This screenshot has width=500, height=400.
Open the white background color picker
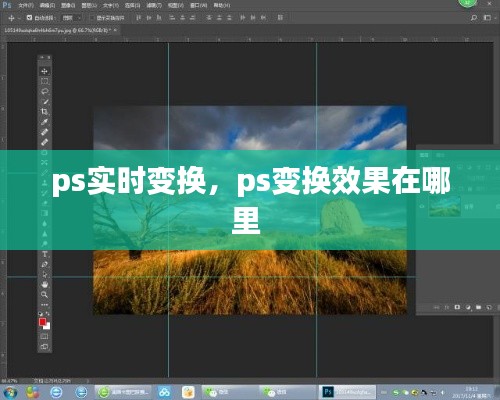(47, 326)
